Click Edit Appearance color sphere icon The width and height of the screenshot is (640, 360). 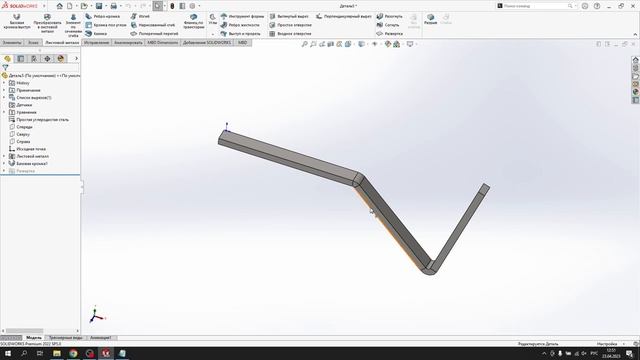[x=388, y=44]
